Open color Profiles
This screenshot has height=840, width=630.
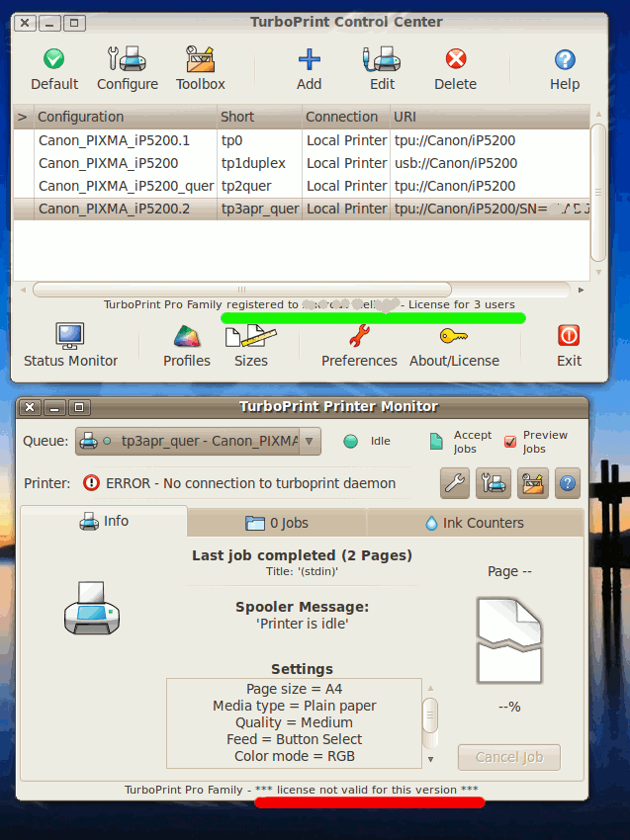tap(186, 346)
